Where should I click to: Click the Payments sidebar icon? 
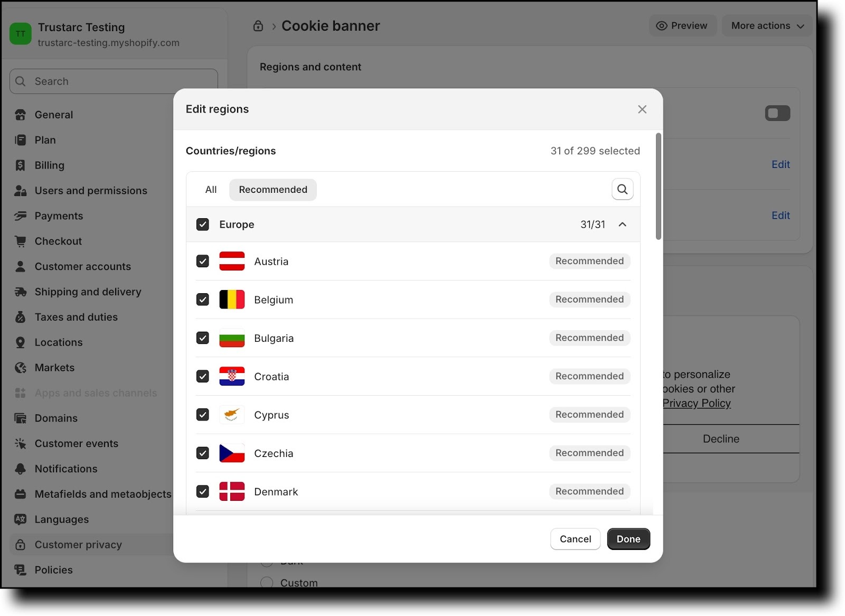coord(21,216)
